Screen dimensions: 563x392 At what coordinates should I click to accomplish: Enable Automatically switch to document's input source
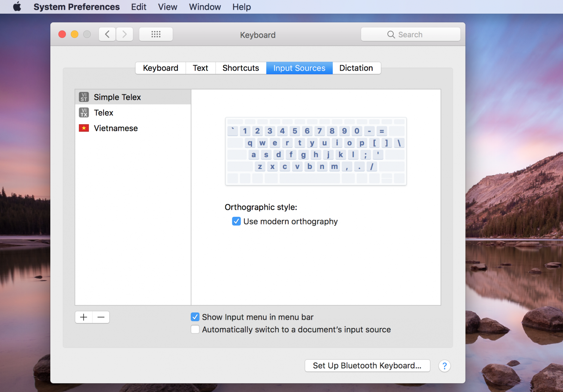click(195, 329)
